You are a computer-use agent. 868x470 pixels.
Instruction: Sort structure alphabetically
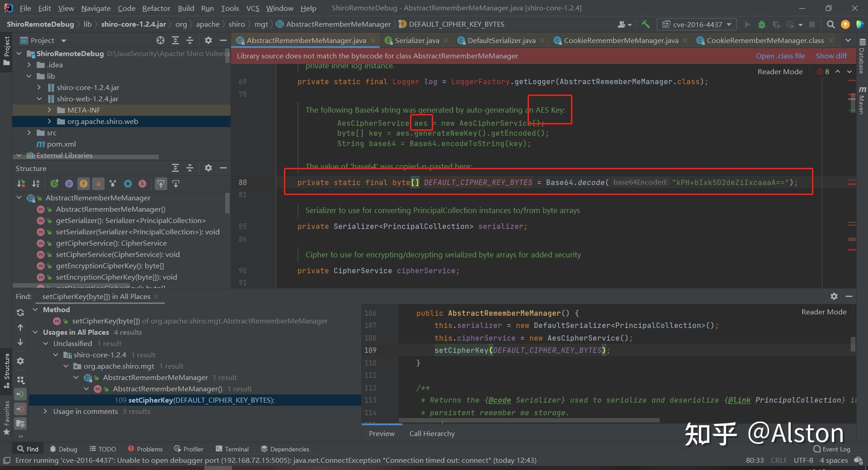(36, 184)
